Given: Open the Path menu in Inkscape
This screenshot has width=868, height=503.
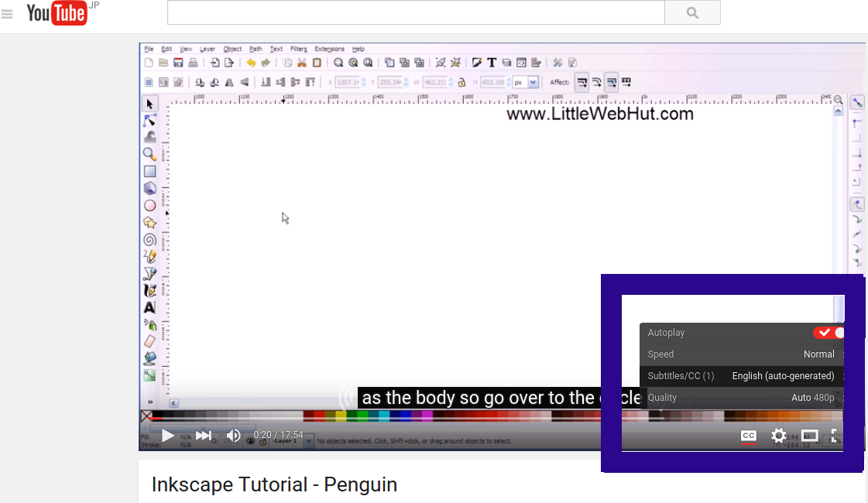Looking at the screenshot, I should (256, 49).
